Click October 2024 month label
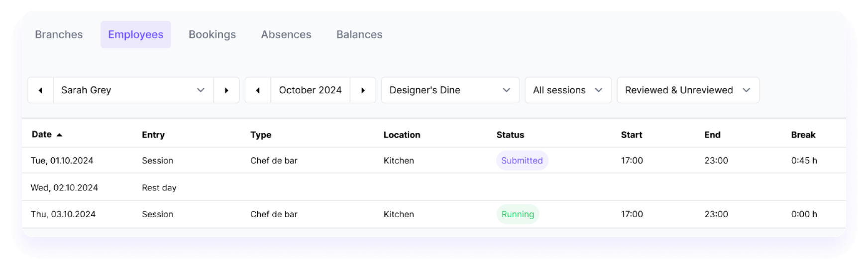This screenshot has width=868, height=270. 310,90
